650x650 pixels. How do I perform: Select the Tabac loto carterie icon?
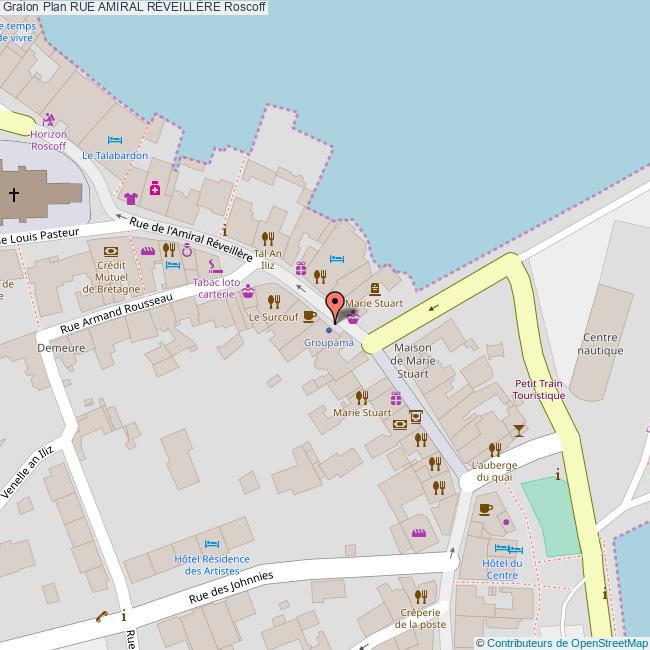pyautogui.click(x=214, y=267)
